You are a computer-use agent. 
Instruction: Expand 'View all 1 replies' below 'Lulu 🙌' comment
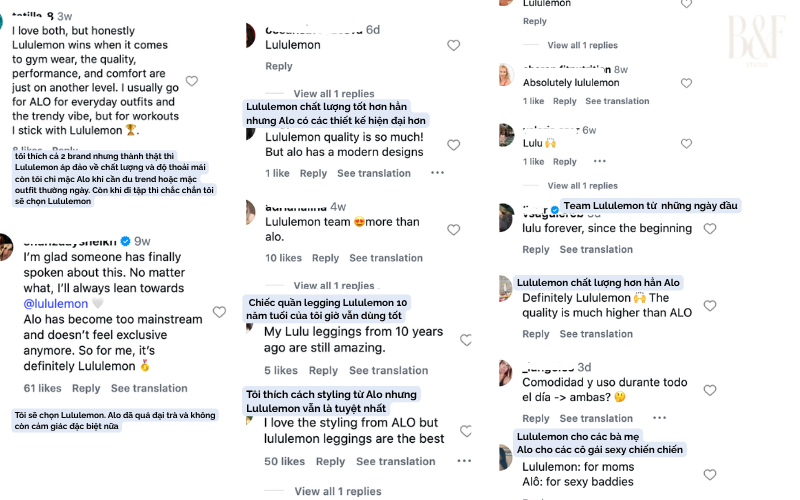582,186
